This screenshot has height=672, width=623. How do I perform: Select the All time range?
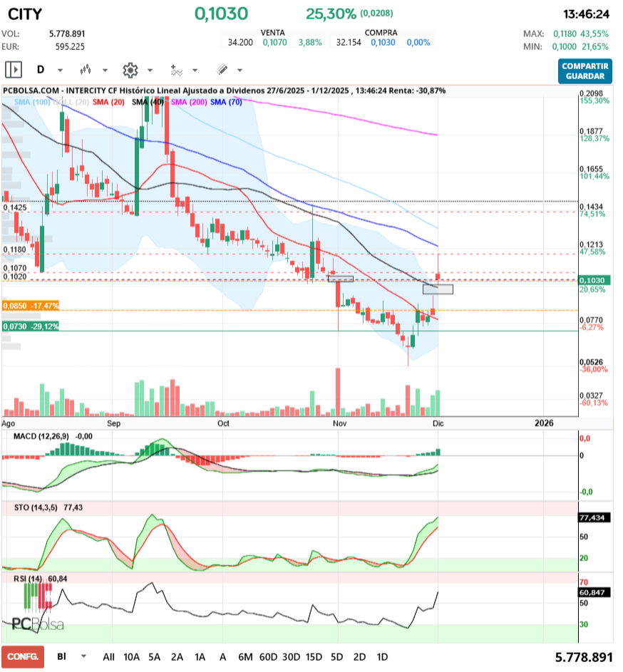click(108, 657)
